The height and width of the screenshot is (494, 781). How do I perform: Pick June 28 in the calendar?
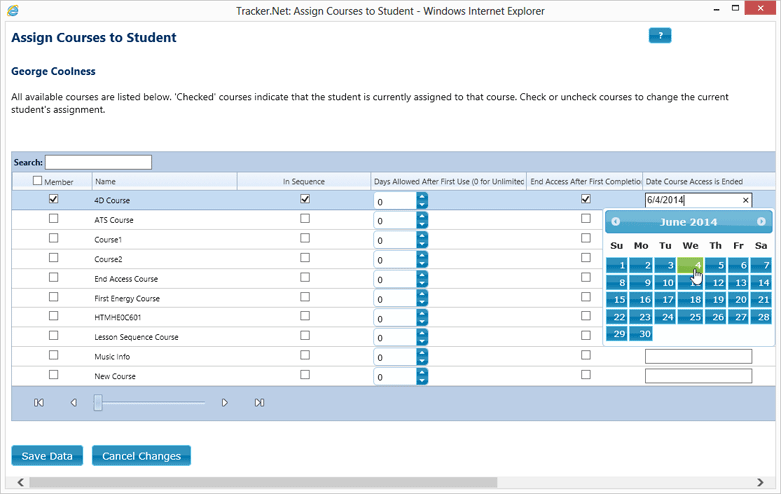[x=761, y=317]
